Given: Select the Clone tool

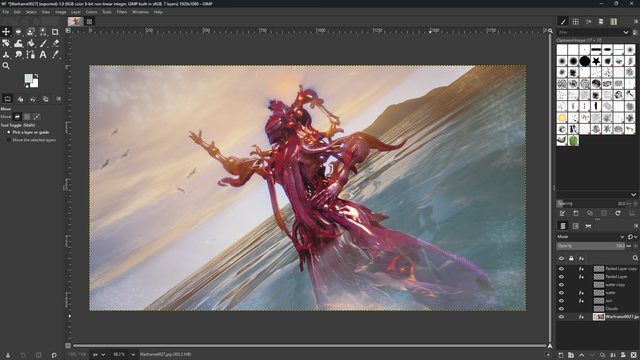Looking at the screenshot, I should pos(6,54).
